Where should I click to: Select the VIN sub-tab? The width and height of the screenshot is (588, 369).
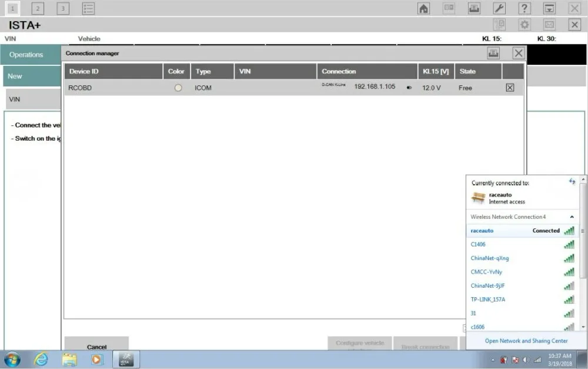(x=34, y=99)
